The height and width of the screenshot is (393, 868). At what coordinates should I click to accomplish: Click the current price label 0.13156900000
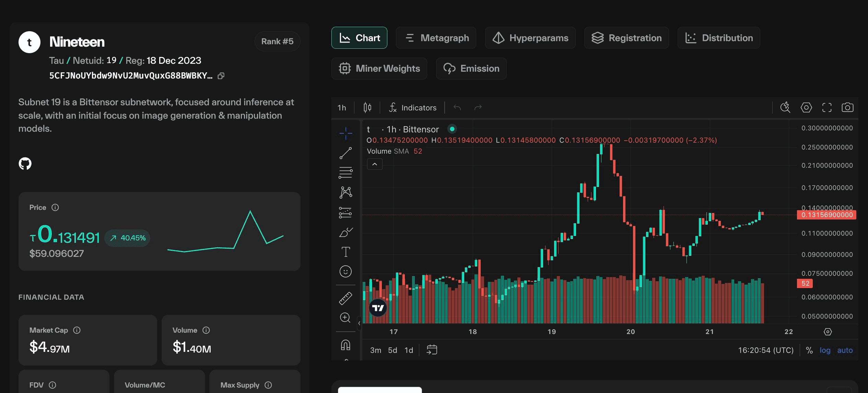coord(826,215)
